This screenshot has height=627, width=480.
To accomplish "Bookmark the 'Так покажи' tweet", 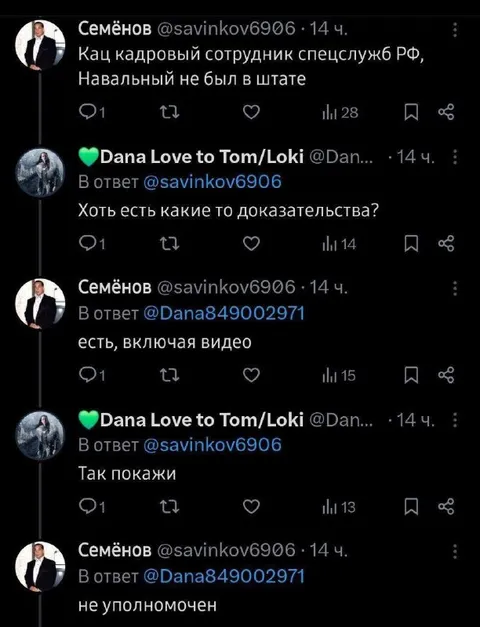I will [411, 507].
